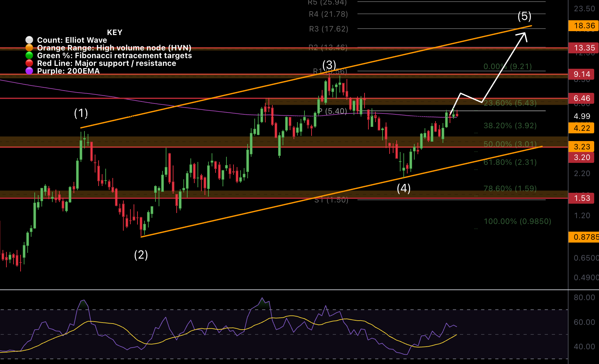Select the 'Count: Elliot Wave' legend text
This screenshot has width=599, height=364.
tap(72, 40)
